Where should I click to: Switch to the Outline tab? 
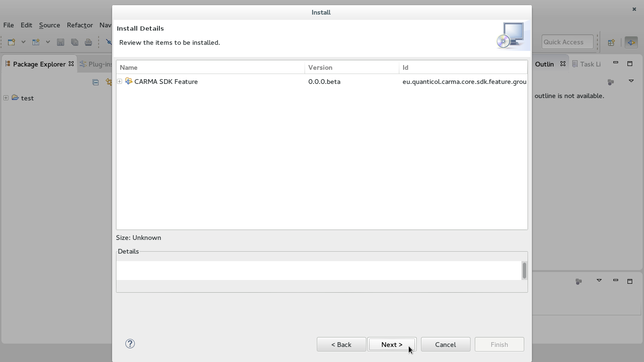click(545, 64)
